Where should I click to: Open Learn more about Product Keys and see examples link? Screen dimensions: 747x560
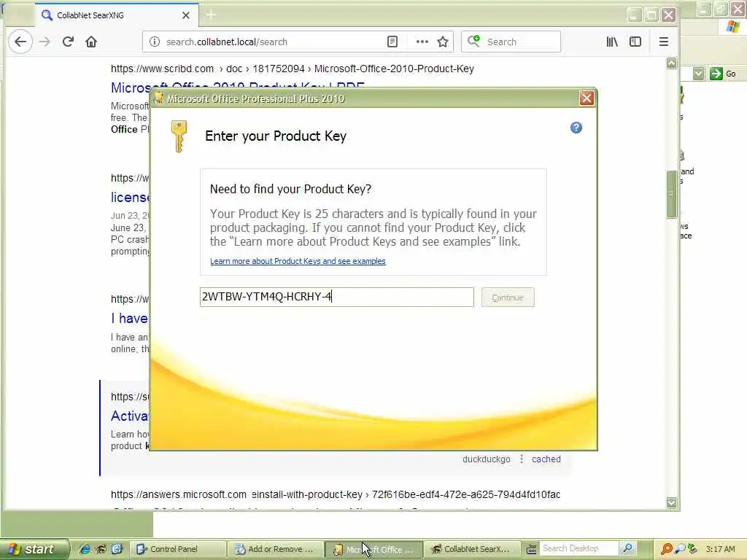point(298,261)
